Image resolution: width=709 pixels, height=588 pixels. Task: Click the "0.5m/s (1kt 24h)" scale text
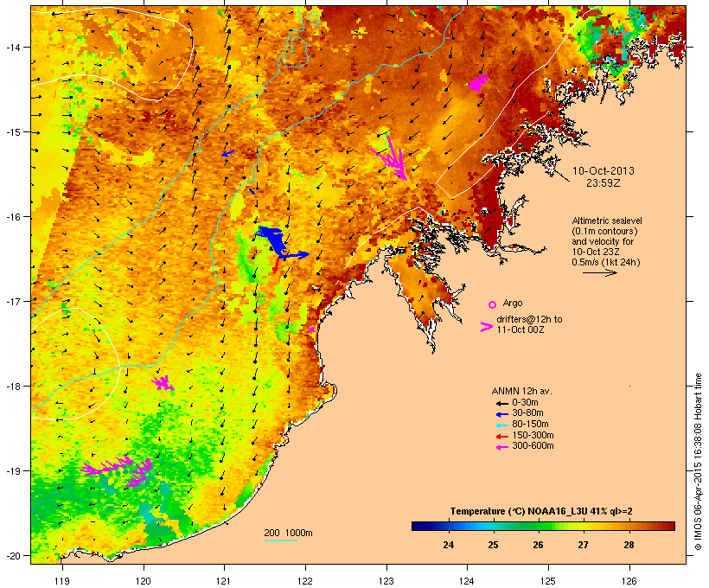[606, 262]
